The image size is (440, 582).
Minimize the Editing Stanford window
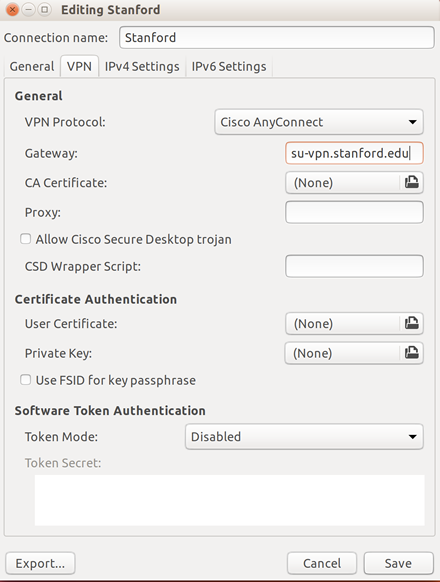click(29, 10)
